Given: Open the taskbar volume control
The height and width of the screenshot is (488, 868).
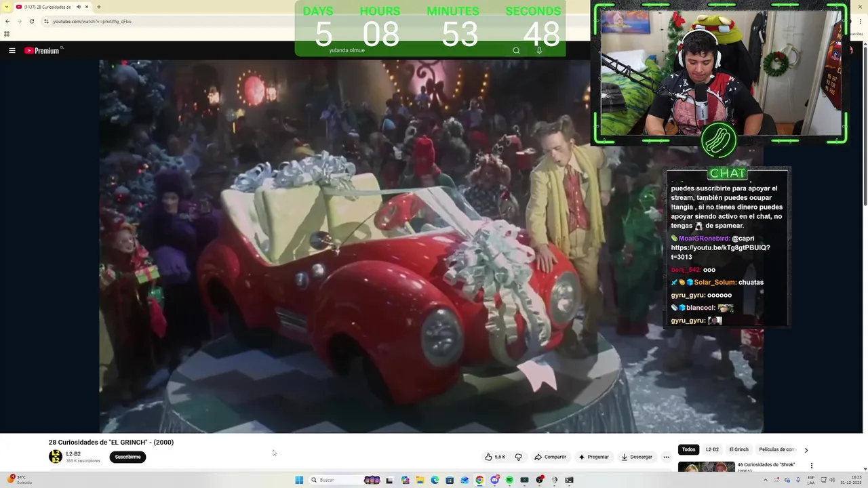Looking at the screenshot, I should coord(832,480).
